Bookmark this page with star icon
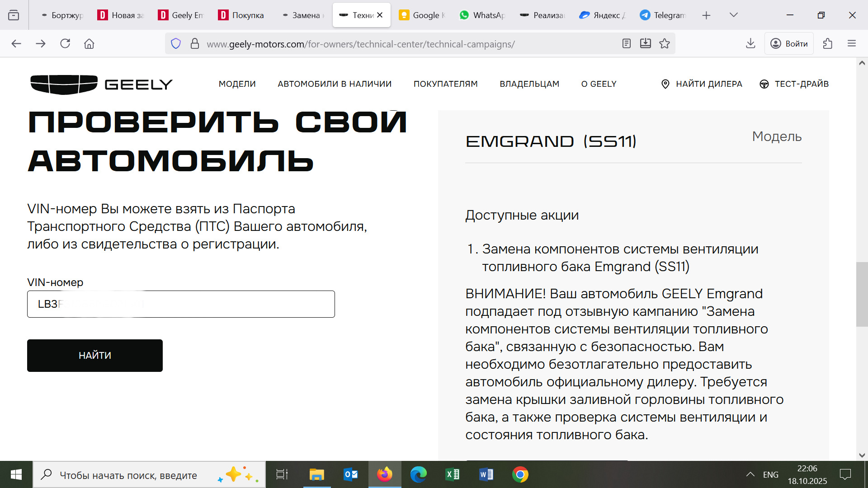 tap(664, 44)
